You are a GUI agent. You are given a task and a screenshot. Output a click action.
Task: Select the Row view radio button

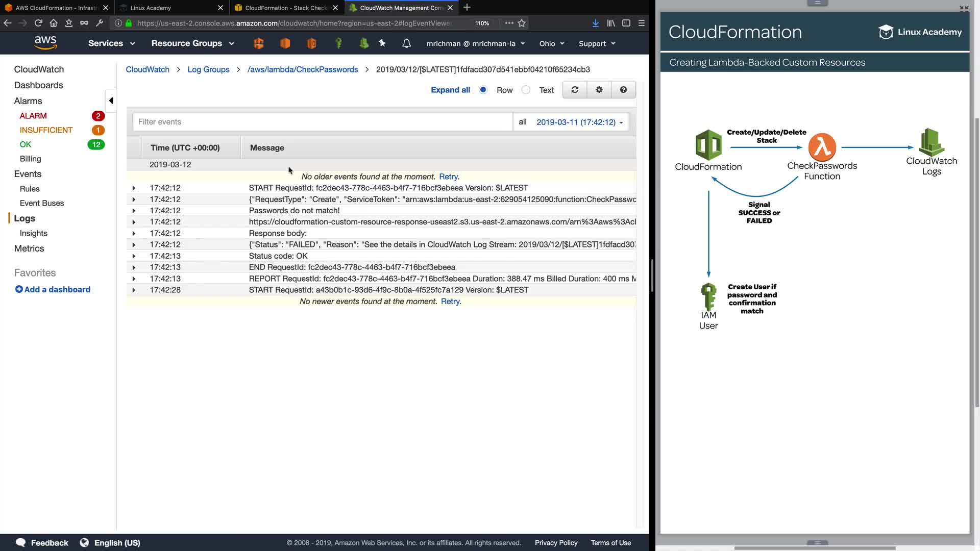pyautogui.click(x=483, y=90)
